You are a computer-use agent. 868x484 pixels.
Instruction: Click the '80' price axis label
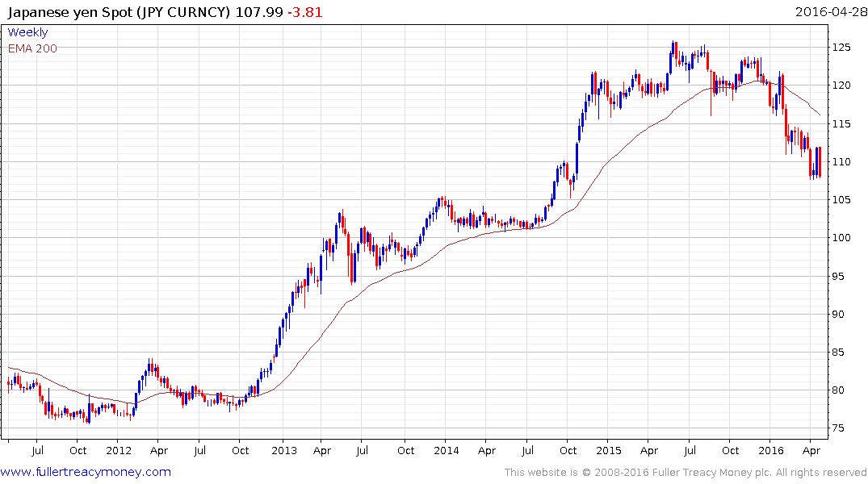coord(839,390)
